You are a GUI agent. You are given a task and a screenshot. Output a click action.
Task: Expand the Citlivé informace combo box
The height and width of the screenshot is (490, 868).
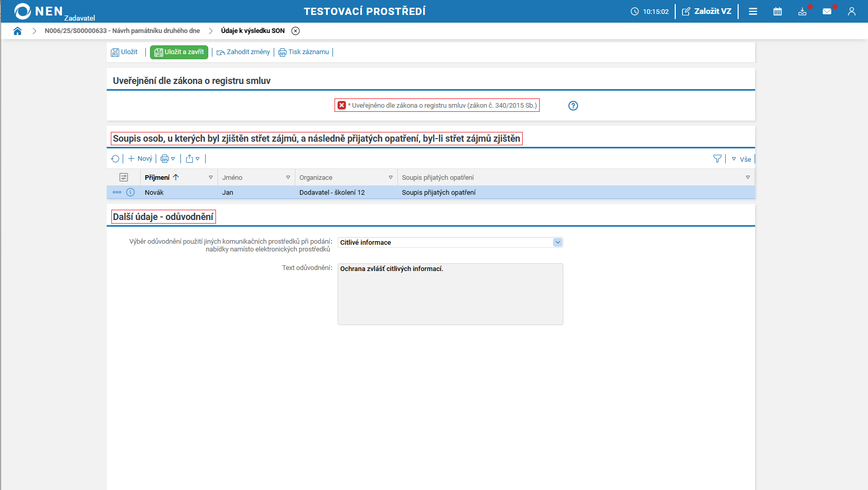pos(558,242)
